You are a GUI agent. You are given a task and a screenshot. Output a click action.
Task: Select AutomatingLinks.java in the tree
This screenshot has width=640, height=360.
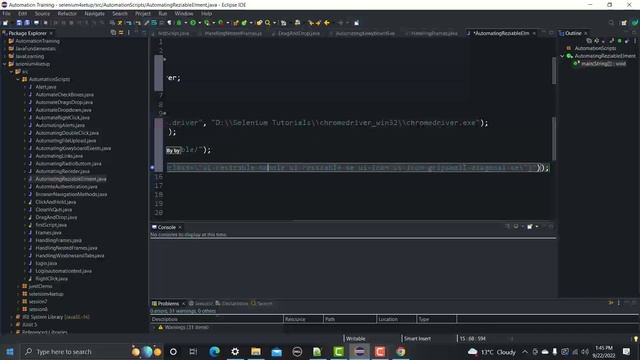59,156
